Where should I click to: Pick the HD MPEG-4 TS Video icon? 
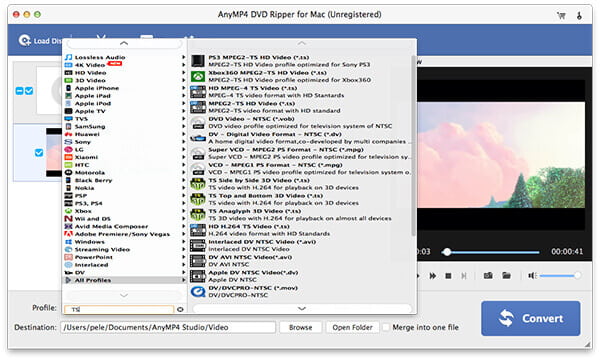(x=198, y=91)
